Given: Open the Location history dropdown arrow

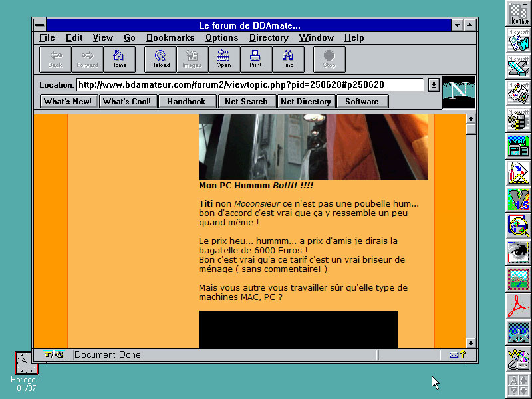Looking at the screenshot, I should (x=434, y=85).
